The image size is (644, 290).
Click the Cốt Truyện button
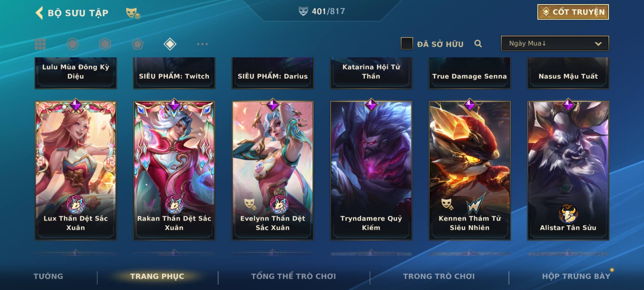573,12
